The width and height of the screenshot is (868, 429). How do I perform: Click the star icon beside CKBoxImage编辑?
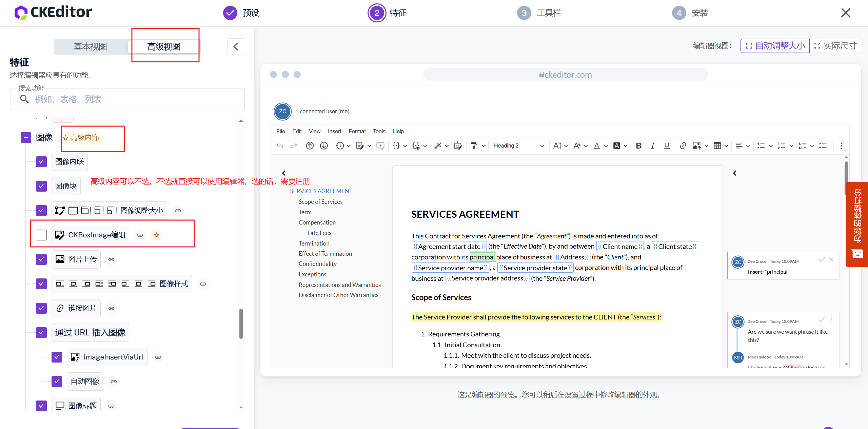(156, 235)
